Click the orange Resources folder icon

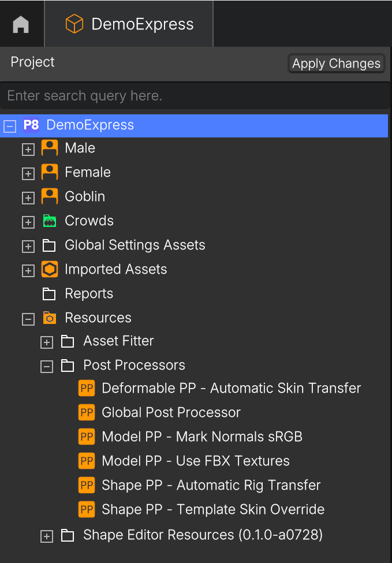pyautogui.click(x=50, y=318)
